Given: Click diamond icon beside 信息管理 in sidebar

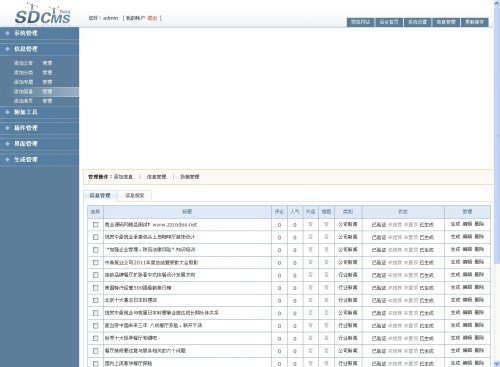Looking at the screenshot, I should tap(7, 49).
